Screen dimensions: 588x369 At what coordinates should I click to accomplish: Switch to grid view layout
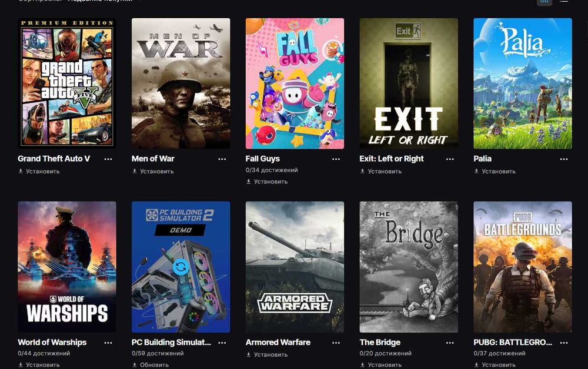(x=544, y=2)
